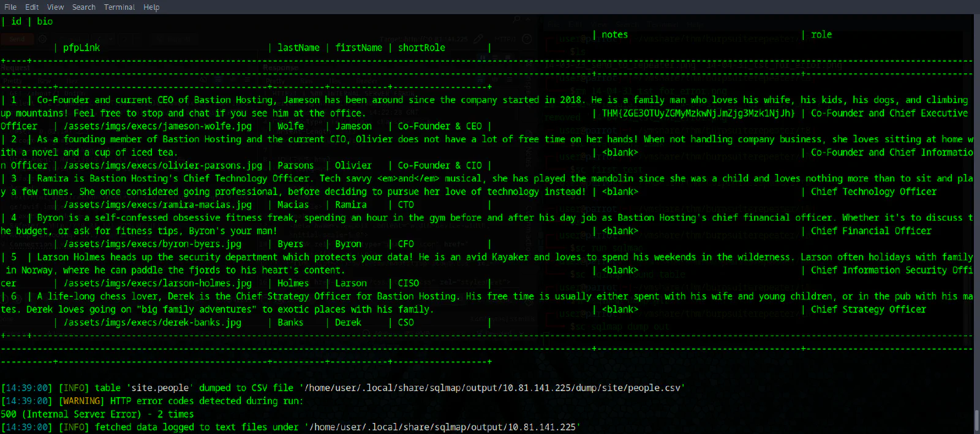Viewport: 980px width, 434px height.
Task: Click the first name Ramira in firstName column
Action: pyautogui.click(x=351, y=205)
